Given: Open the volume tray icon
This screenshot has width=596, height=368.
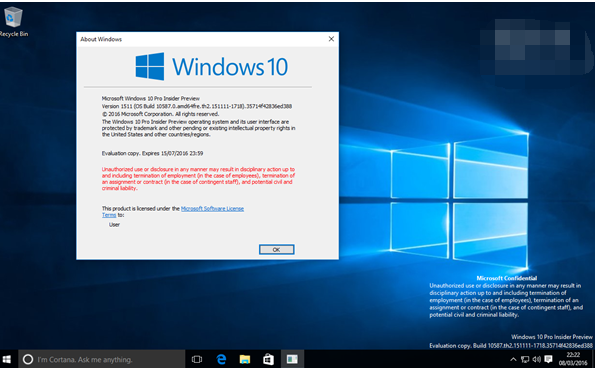Looking at the screenshot, I should (536, 359).
